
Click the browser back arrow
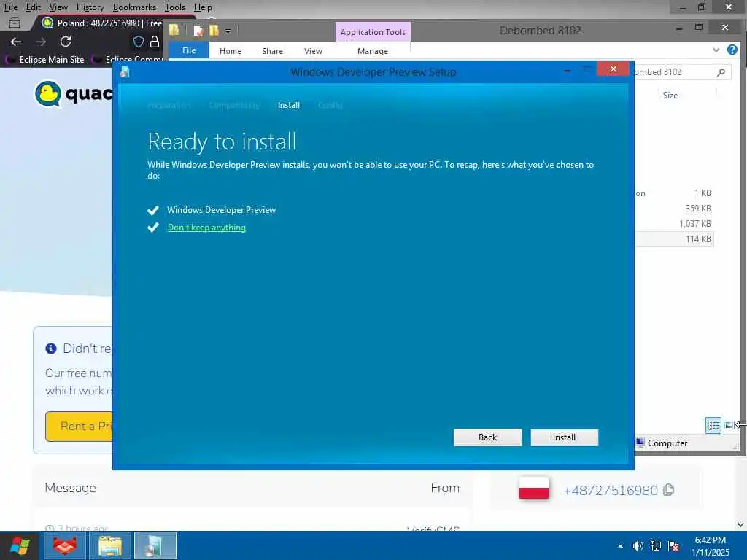[x=16, y=42]
